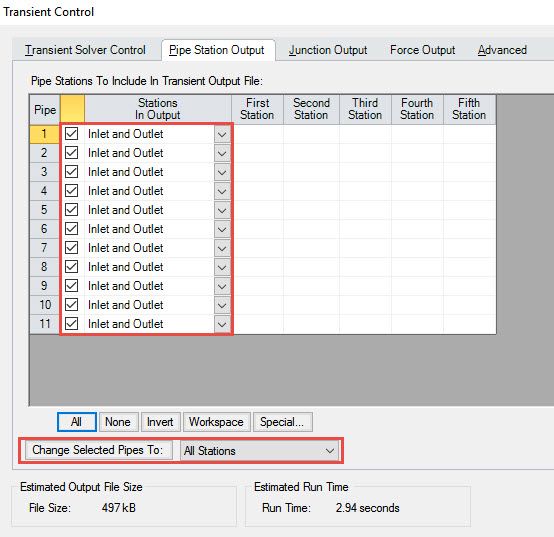Expand pipe 7 Inlet and Outlet dropdown
The image size is (554, 537).
point(222,248)
